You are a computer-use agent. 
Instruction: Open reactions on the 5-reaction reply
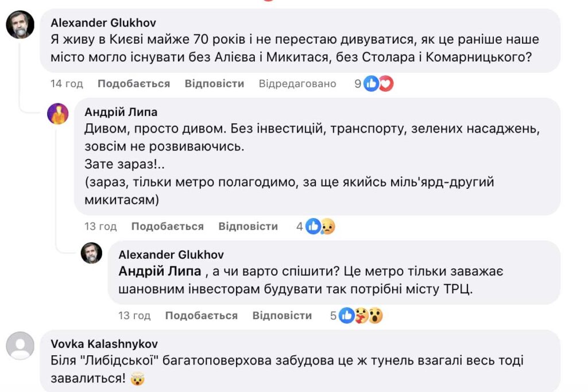click(x=356, y=316)
